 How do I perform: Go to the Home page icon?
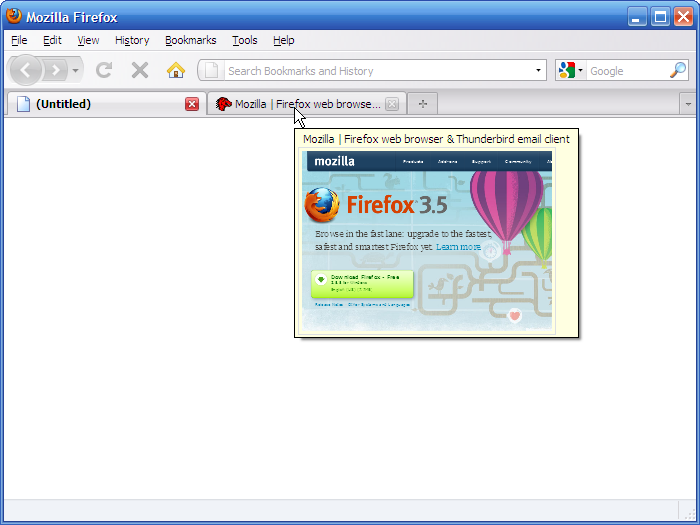click(x=176, y=70)
